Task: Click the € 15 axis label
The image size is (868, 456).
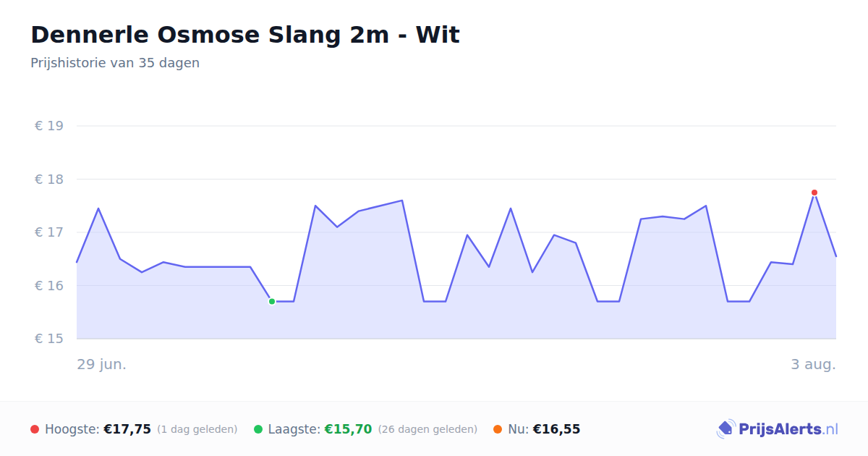Action: tap(49, 339)
